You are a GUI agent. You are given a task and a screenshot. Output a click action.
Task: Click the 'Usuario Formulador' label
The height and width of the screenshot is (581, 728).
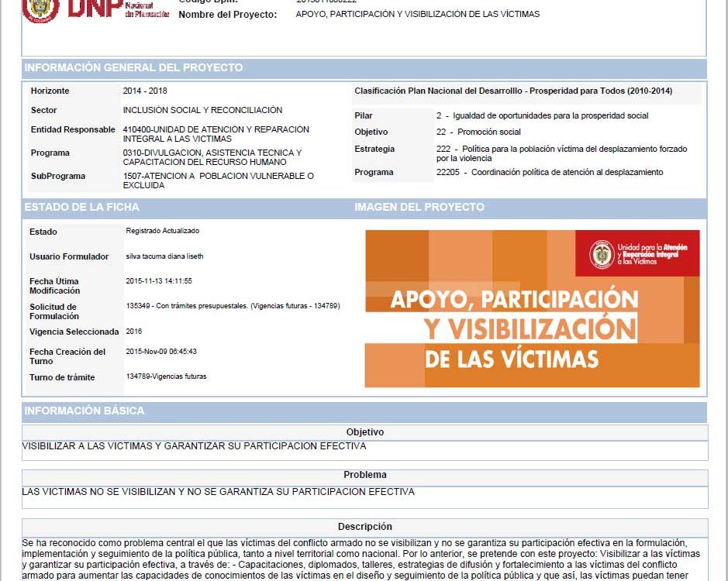pyautogui.click(x=69, y=256)
